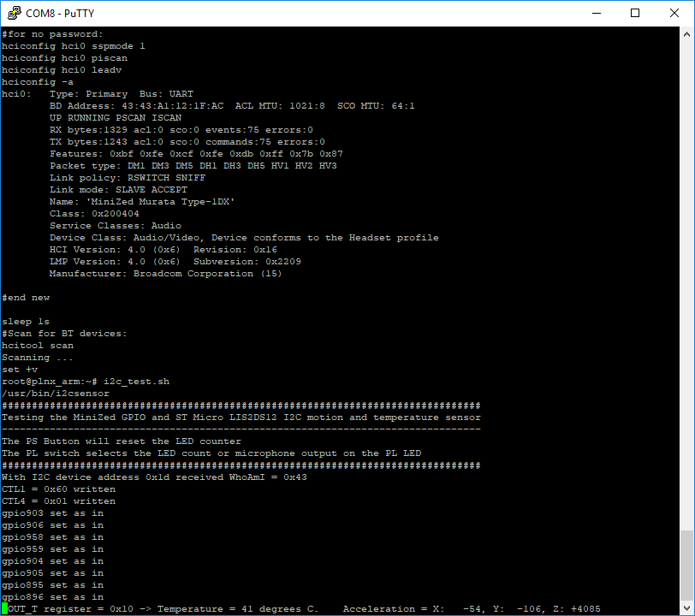Click BD Address 43:43:A1:12:1F:AC
Image resolution: width=695 pixels, height=616 pixels.
[x=137, y=106]
